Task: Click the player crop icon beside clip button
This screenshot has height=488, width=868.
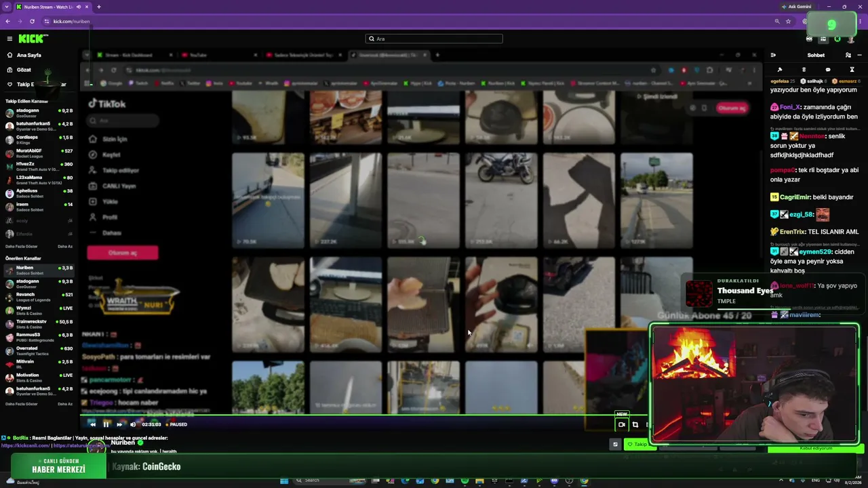Action: (x=635, y=424)
